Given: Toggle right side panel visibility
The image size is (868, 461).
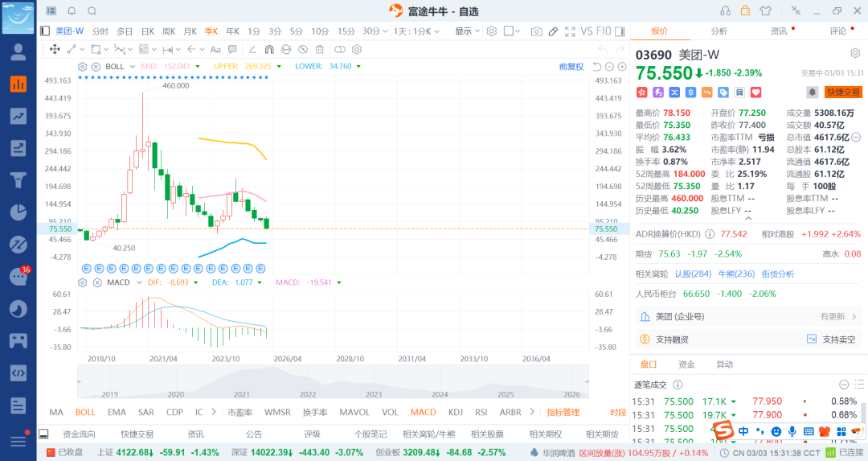Looking at the screenshot, I should coord(620,31).
